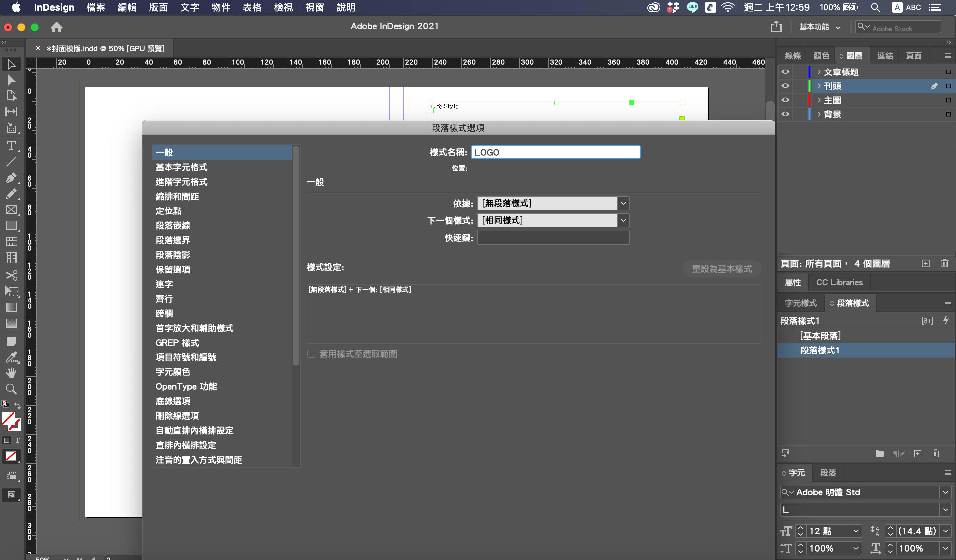Click trash icon in Layers panel
The image size is (956, 560).
pos(944,263)
